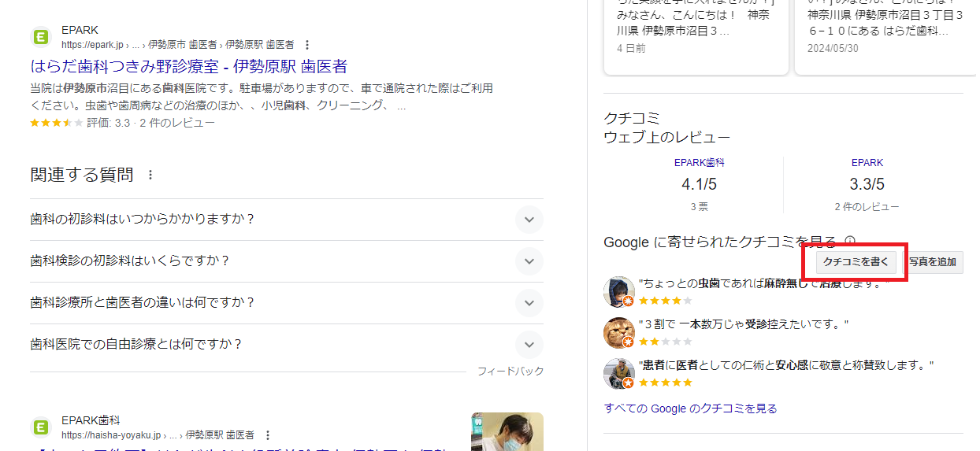
Task: Open the EPARK歯科 4.1/5 review source link
Action: 699,163
